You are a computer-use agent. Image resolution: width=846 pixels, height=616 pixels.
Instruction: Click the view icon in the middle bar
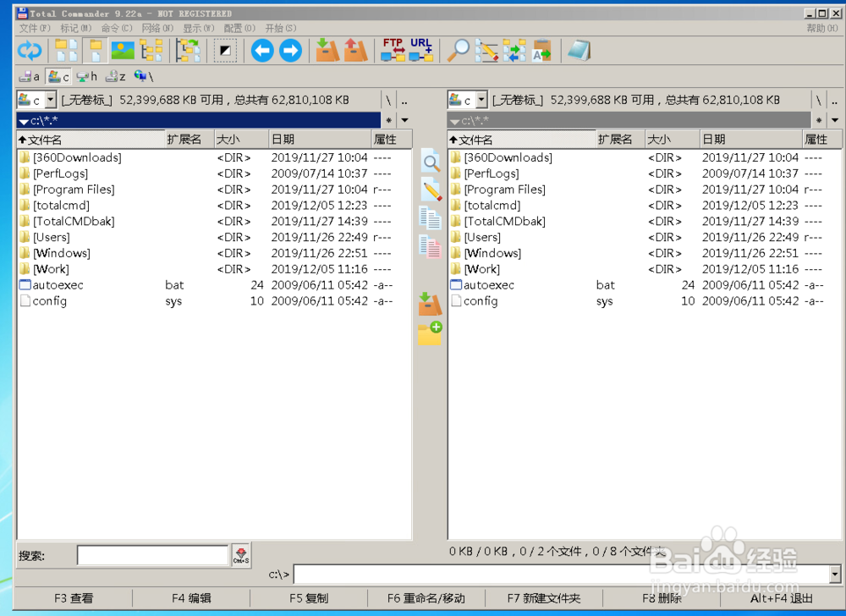click(x=431, y=162)
